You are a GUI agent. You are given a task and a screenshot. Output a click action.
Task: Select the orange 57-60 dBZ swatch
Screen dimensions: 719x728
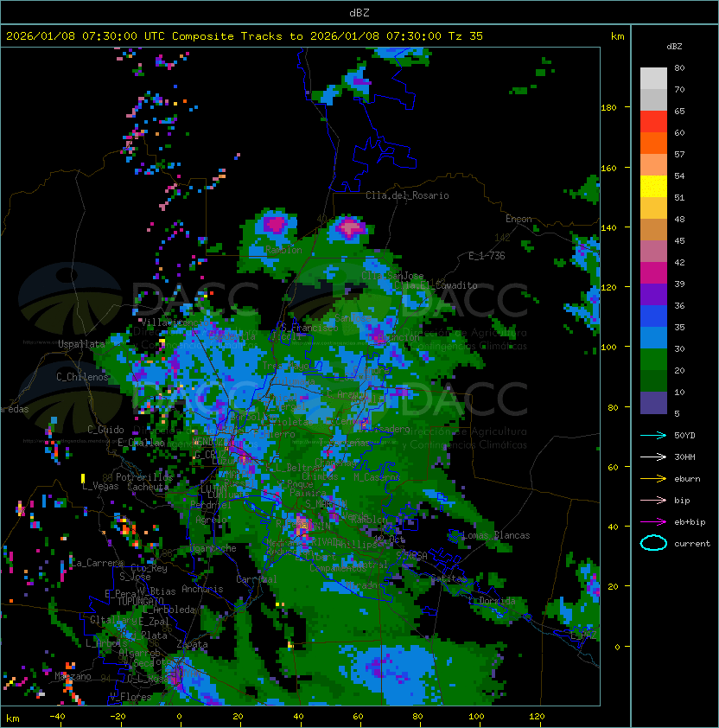[x=653, y=144]
